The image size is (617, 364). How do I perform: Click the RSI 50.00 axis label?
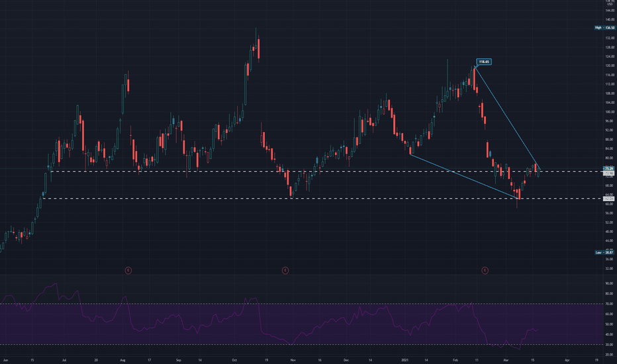610,324
